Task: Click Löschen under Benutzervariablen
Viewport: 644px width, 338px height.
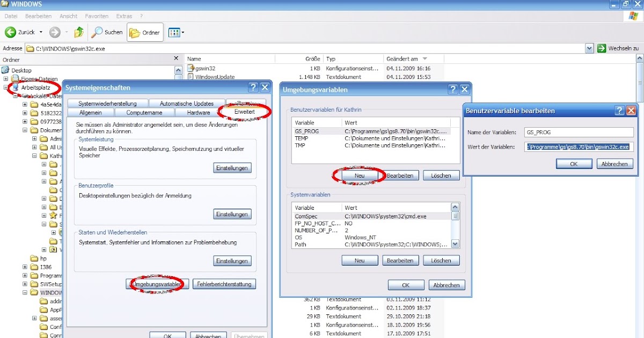Action: [441, 175]
